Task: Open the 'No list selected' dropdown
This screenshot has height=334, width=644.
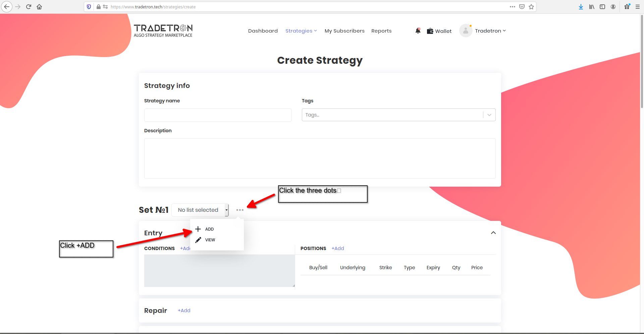Action: coord(200,210)
